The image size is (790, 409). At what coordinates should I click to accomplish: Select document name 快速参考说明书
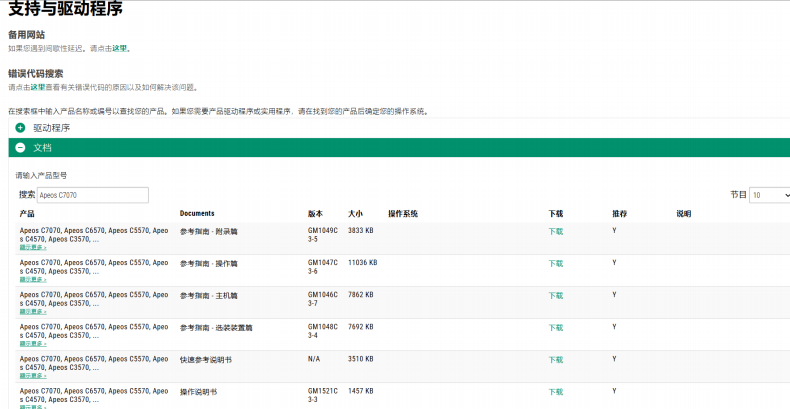[206, 360]
